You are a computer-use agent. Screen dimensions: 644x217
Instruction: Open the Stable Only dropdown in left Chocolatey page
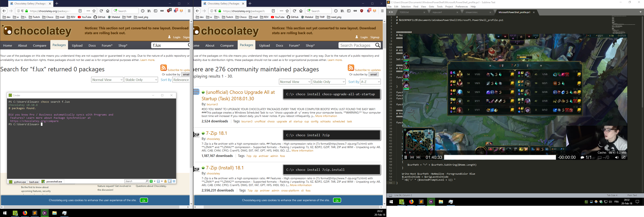coord(141,80)
